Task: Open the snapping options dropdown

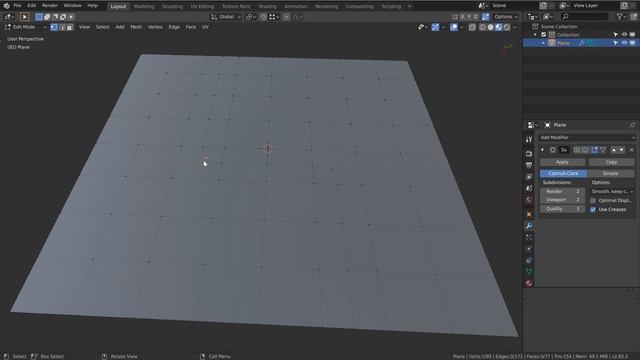Action: pyautogui.click(x=274, y=17)
